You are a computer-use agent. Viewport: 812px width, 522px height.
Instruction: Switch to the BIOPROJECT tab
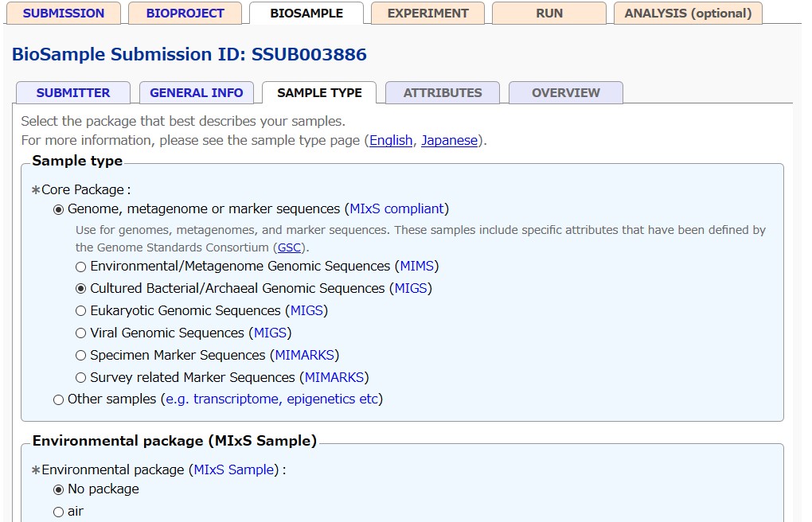pos(185,14)
